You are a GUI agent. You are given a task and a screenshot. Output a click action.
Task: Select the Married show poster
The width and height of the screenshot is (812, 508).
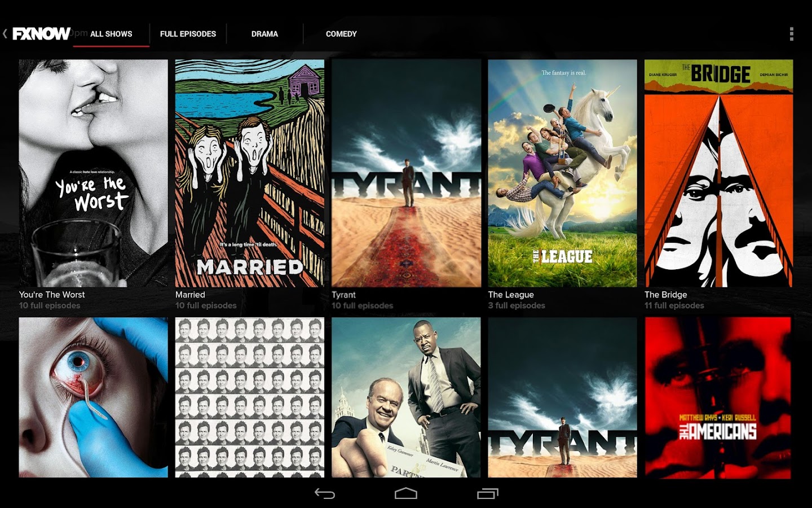point(250,169)
